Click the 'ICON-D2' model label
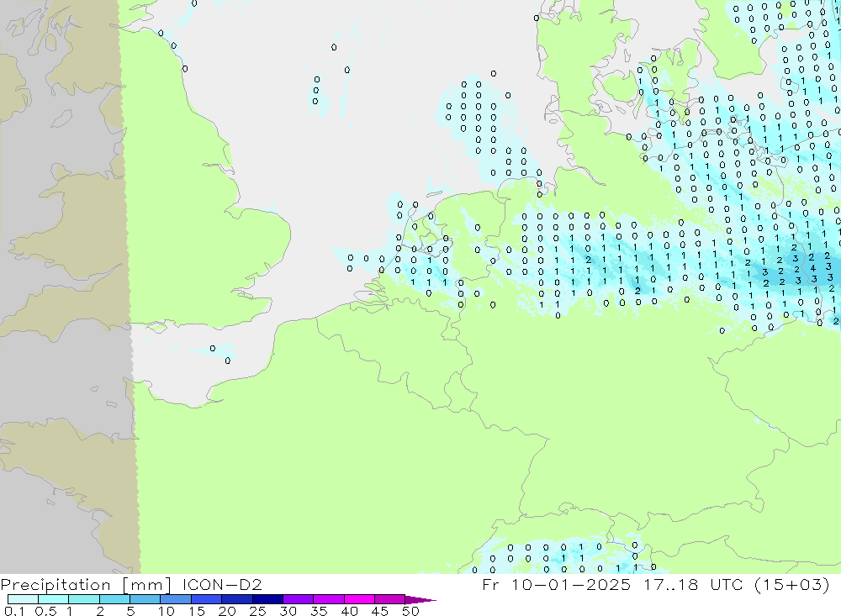 point(222,584)
